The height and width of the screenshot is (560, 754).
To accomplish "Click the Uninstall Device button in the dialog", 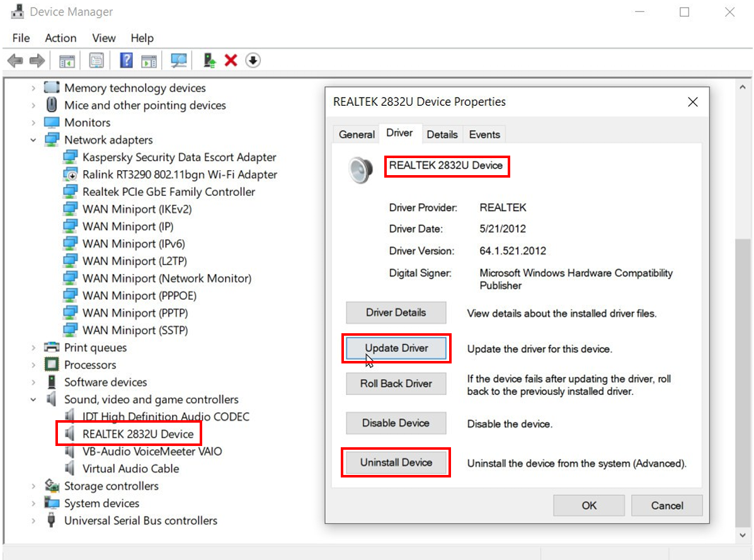I will (x=396, y=462).
